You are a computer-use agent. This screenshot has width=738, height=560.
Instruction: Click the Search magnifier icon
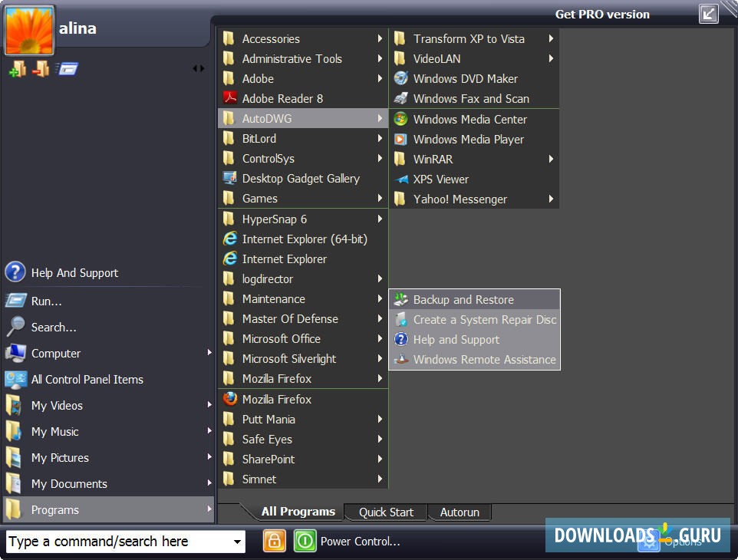pos(15,326)
